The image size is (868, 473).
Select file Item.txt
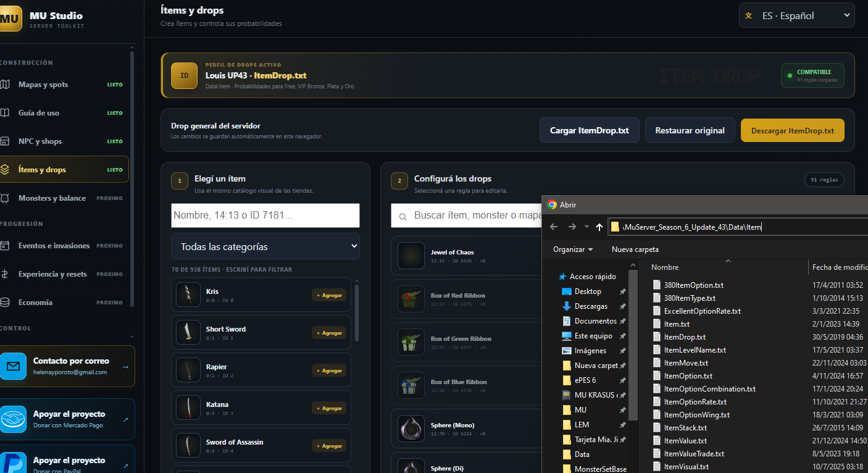tap(677, 324)
